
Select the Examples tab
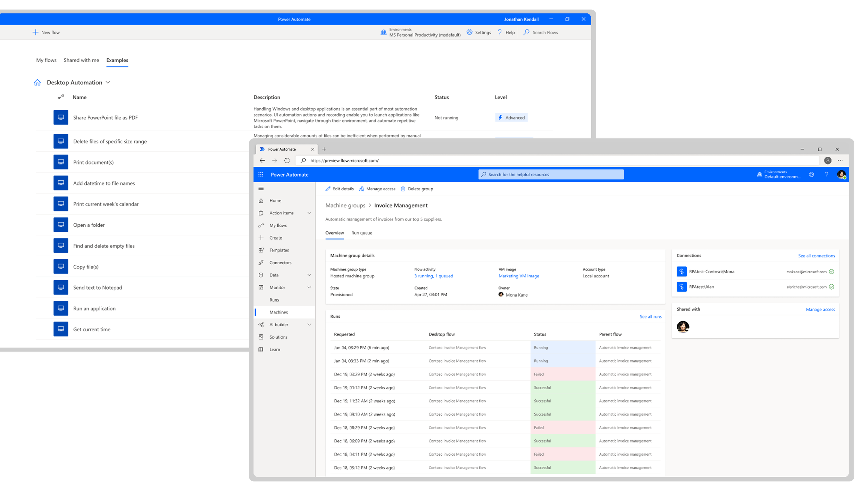pos(117,60)
